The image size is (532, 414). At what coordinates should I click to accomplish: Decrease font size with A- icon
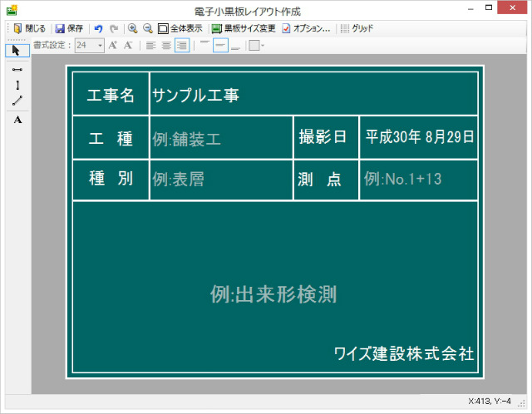click(x=128, y=45)
